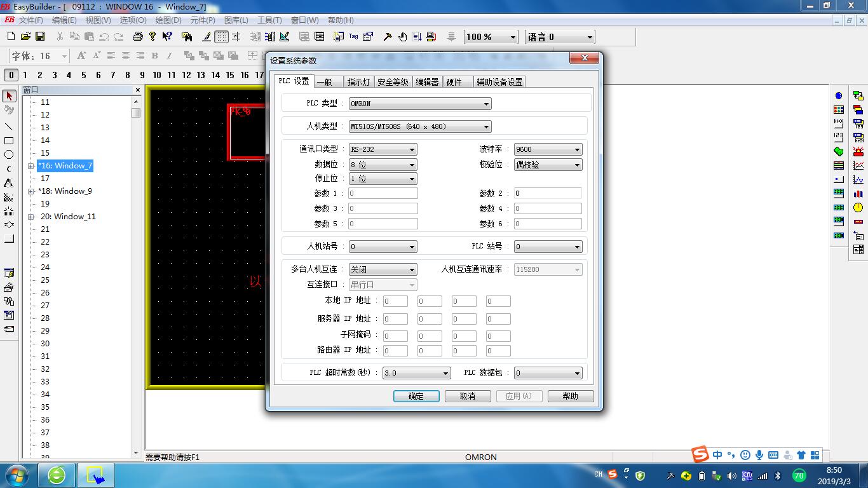
Task: Click the Tag library toolbar icon
Action: [x=353, y=37]
